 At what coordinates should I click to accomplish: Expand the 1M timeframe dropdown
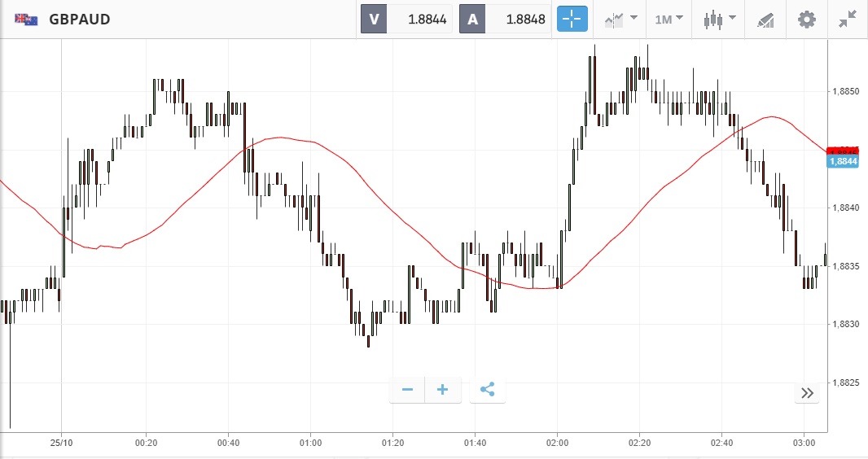coord(669,19)
